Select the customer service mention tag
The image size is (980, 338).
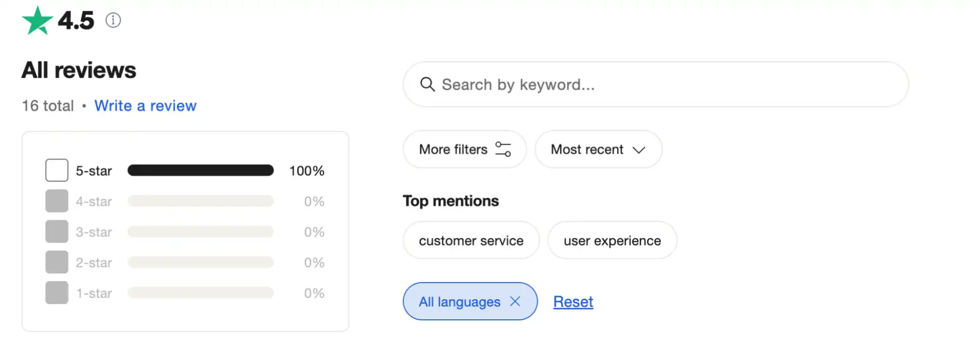471,240
